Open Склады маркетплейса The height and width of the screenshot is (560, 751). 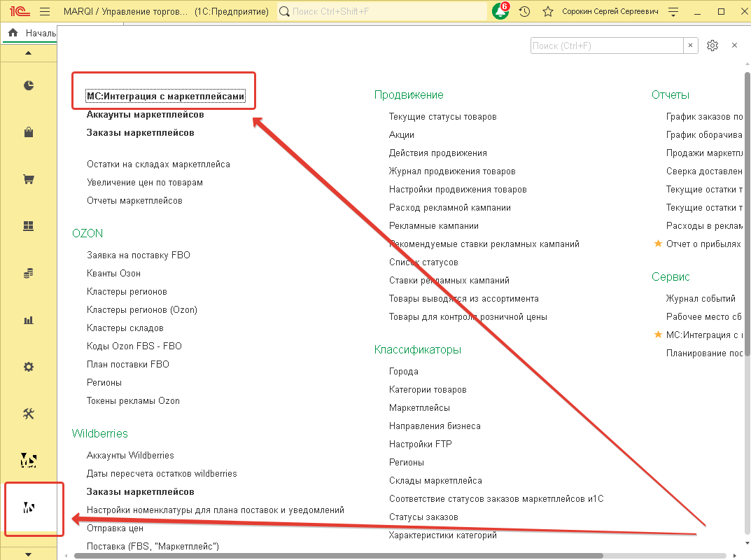point(435,480)
